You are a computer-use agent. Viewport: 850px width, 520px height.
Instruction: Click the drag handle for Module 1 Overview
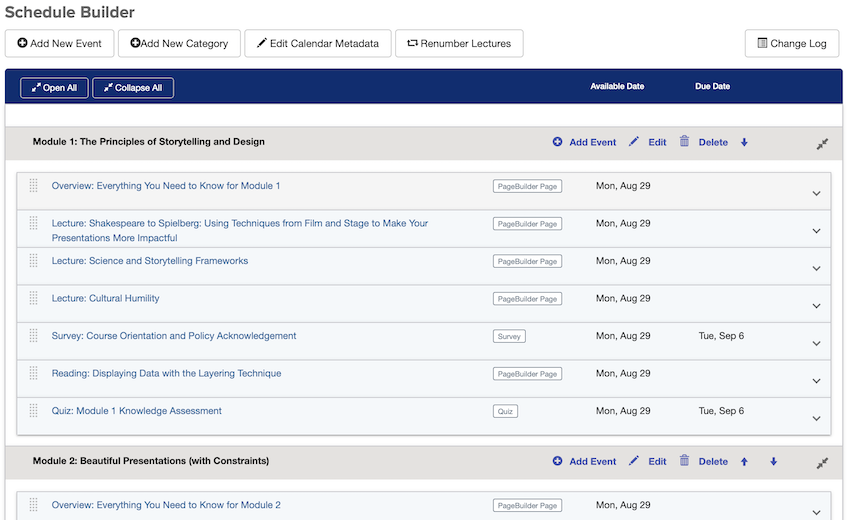point(34,185)
